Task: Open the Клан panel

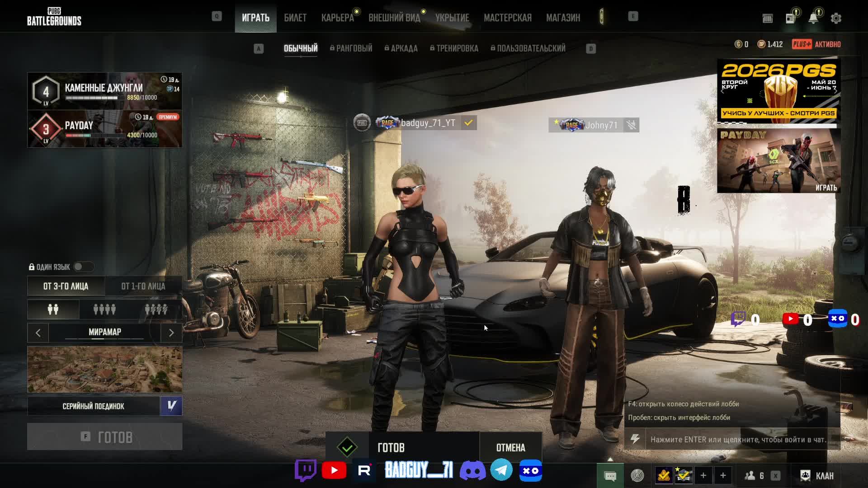Action: coord(817,475)
